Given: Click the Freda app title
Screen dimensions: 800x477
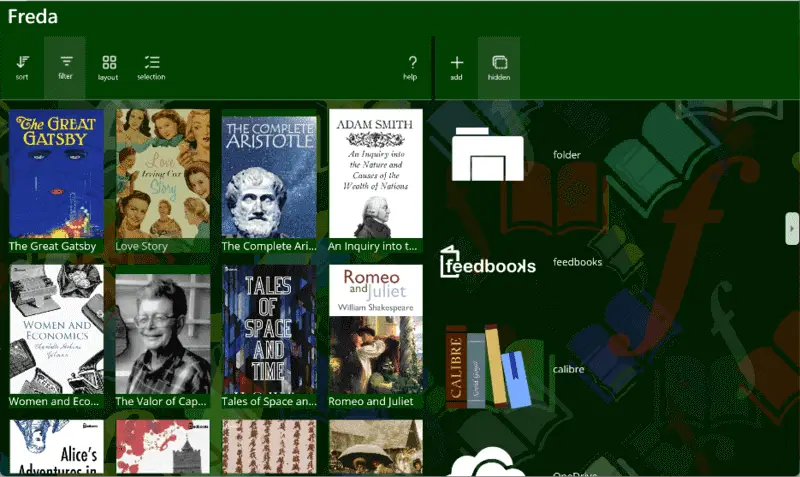Looking at the screenshot, I should pyautogui.click(x=33, y=16).
